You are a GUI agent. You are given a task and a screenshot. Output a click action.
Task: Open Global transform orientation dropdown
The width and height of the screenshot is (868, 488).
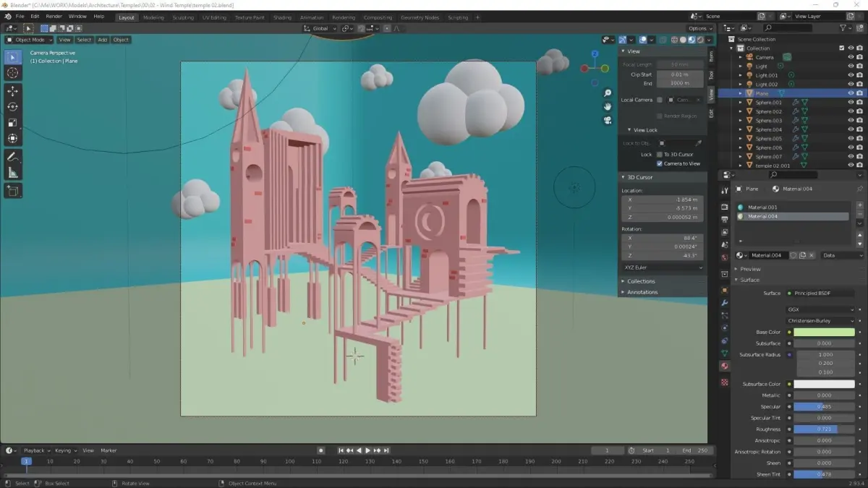point(318,28)
